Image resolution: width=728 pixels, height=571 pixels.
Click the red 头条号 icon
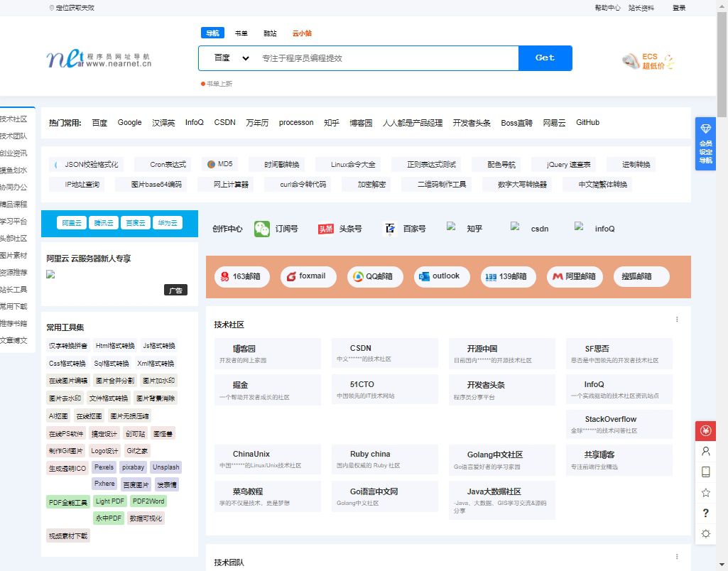(325, 229)
